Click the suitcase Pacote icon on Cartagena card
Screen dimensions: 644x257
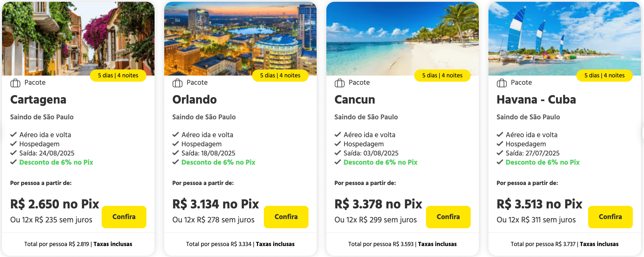[x=15, y=82]
